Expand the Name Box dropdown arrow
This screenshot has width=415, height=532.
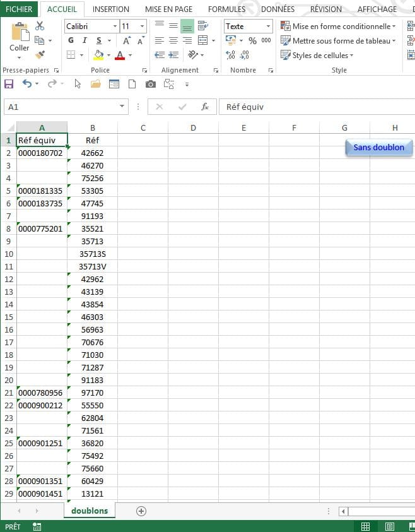pos(122,107)
